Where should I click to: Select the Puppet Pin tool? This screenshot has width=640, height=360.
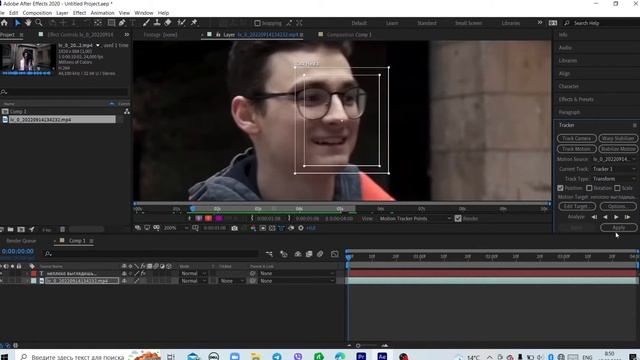(x=194, y=23)
